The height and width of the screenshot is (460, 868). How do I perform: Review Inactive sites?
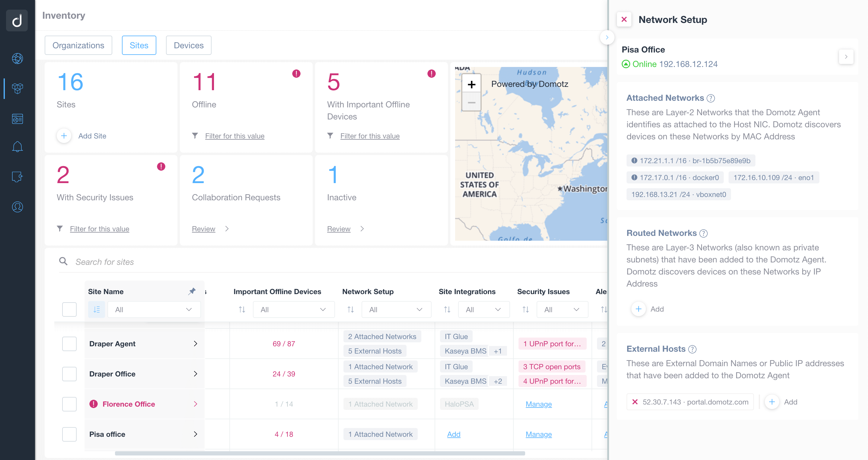coord(339,229)
